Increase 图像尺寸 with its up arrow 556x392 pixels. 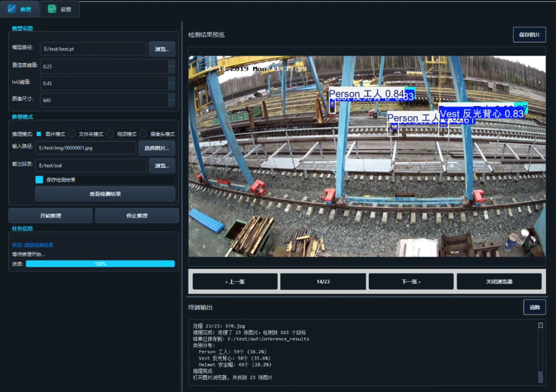pyautogui.click(x=172, y=97)
